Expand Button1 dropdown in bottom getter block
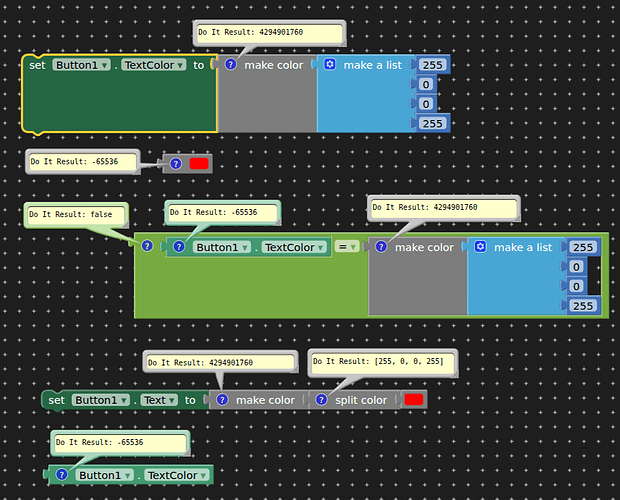The width and height of the screenshot is (620, 500). (x=107, y=475)
